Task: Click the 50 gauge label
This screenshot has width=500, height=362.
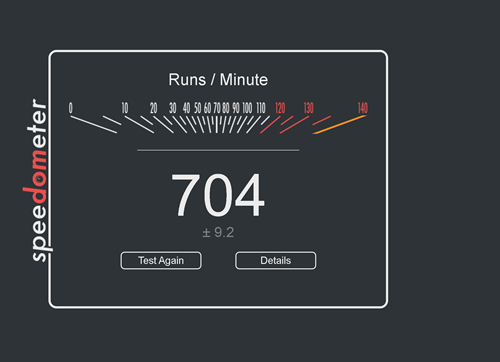Action: (198, 108)
